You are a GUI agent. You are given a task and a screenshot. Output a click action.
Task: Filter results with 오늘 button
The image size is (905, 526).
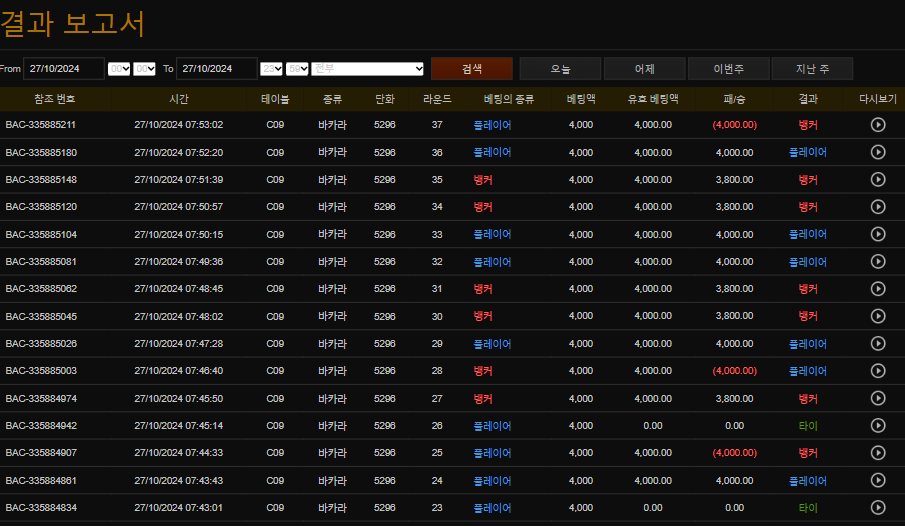tap(560, 68)
